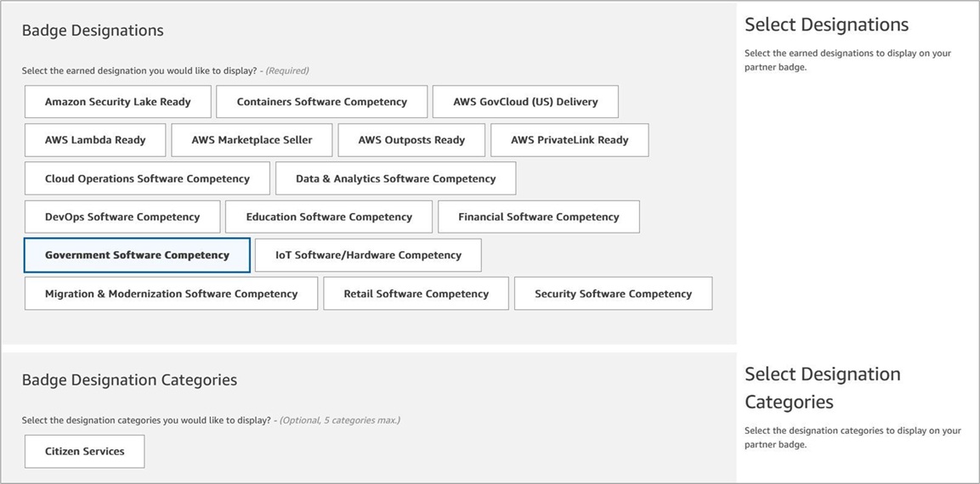Pick AWS Marketplace Seller designation

click(252, 140)
